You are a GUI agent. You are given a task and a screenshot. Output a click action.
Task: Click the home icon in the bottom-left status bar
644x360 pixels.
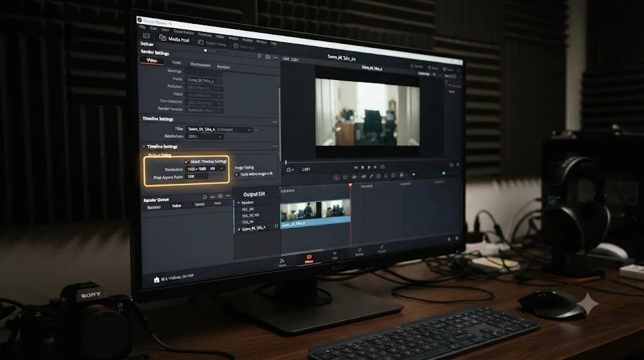pyautogui.click(x=157, y=280)
